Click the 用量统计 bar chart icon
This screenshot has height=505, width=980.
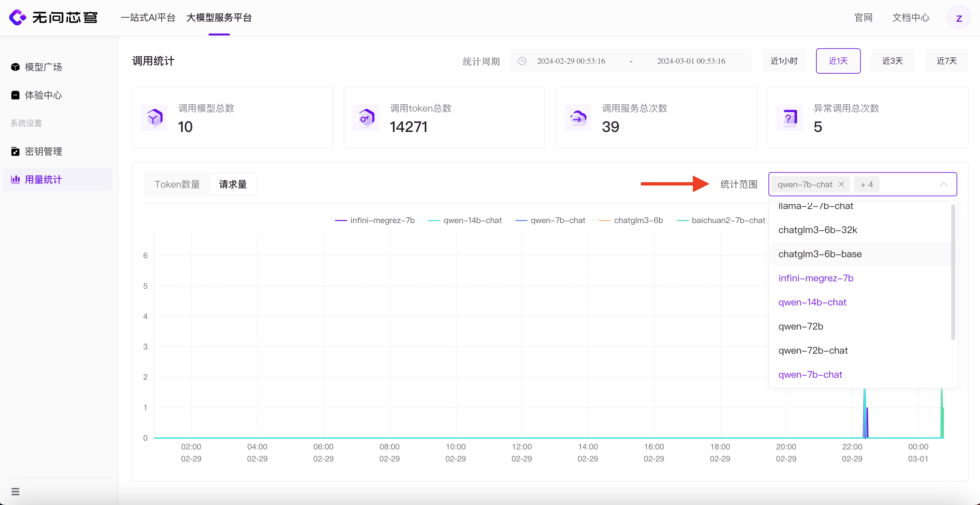click(x=15, y=179)
